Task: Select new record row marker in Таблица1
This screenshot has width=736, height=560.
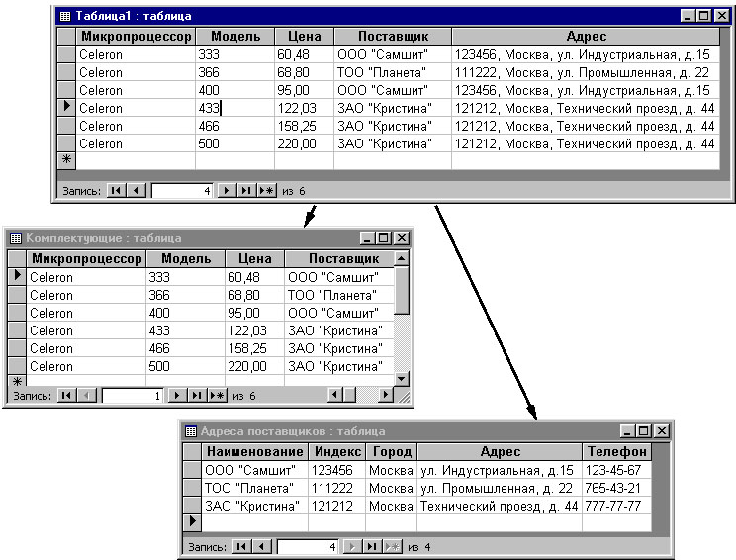Action: [66, 159]
